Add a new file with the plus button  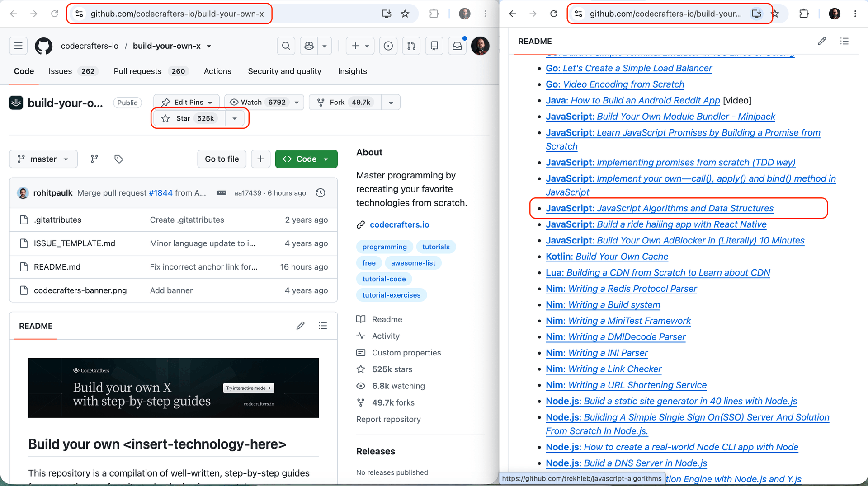click(x=261, y=159)
